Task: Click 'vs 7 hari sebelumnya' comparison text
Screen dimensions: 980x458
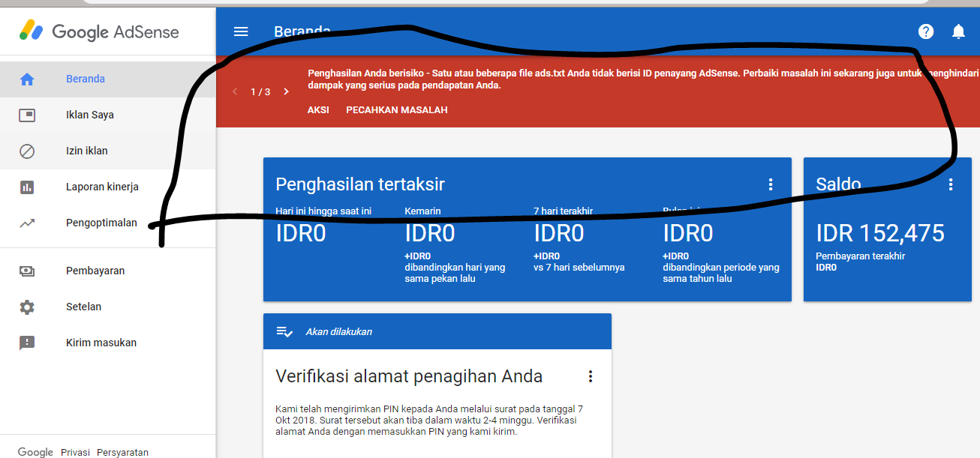Action: pos(579,268)
